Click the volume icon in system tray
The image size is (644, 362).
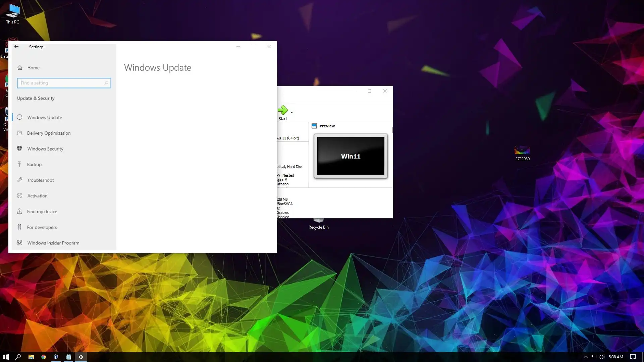pos(601,357)
